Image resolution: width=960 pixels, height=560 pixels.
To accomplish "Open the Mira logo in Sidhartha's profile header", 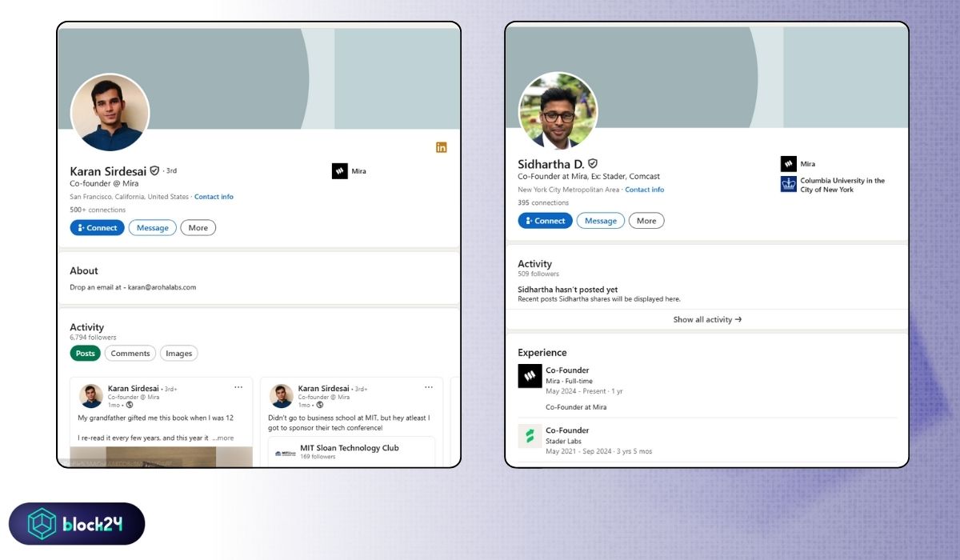I will click(788, 164).
